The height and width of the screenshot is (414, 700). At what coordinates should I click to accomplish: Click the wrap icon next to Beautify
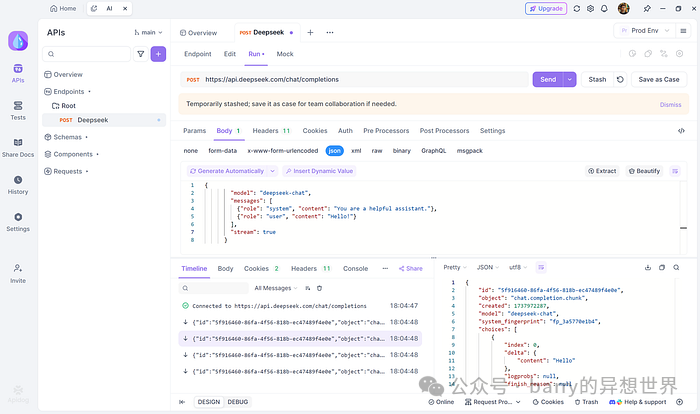(x=675, y=171)
